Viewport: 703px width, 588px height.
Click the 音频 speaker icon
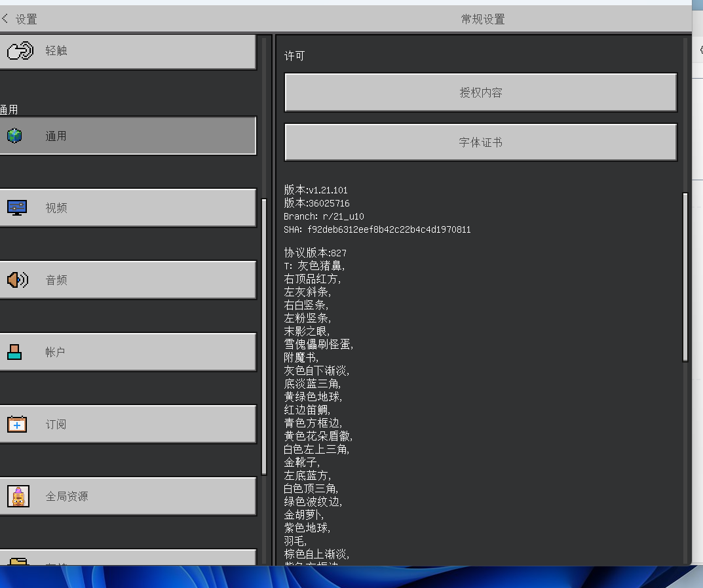point(17,280)
